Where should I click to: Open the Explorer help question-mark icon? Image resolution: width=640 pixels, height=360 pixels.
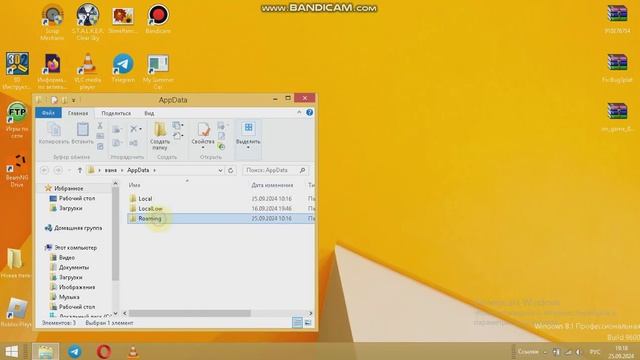pyautogui.click(x=309, y=112)
